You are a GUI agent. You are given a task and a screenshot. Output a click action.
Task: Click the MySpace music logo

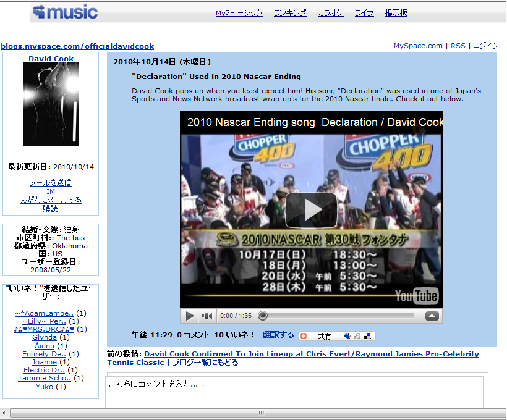(x=66, y=12)
